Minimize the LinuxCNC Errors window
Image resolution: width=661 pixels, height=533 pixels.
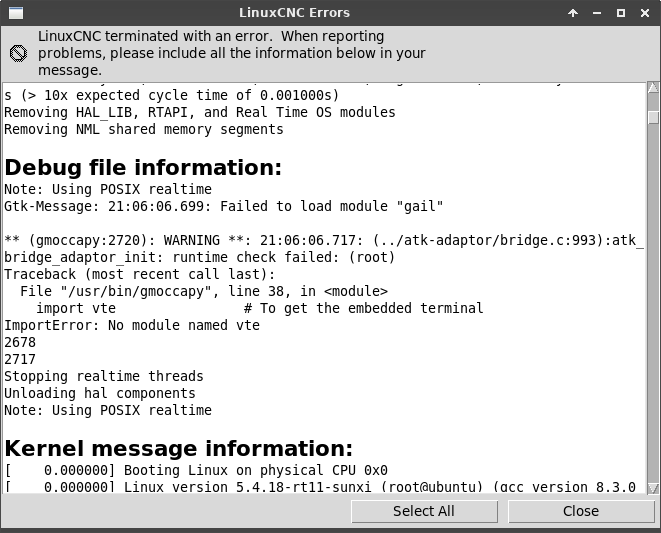click(x=597, y=13)
